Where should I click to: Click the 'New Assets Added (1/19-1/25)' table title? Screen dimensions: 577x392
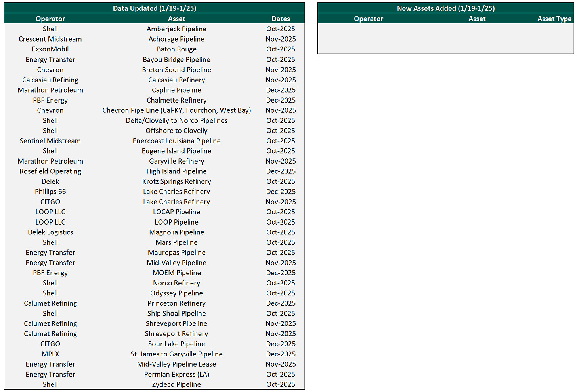click(446, 8)
